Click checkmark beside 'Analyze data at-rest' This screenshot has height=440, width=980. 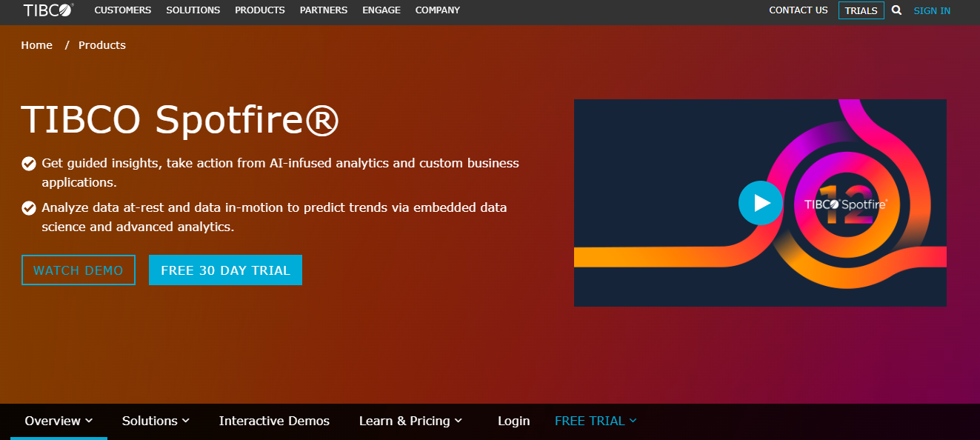(x=29, y=207)
